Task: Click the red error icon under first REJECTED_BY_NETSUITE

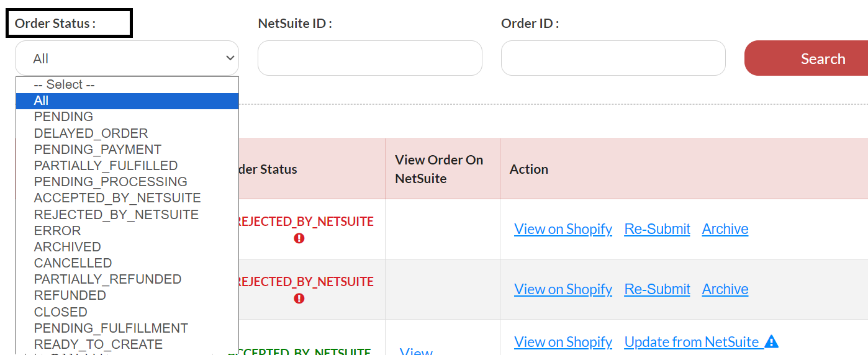Action: pyautogui.click(x=299, y=238)
